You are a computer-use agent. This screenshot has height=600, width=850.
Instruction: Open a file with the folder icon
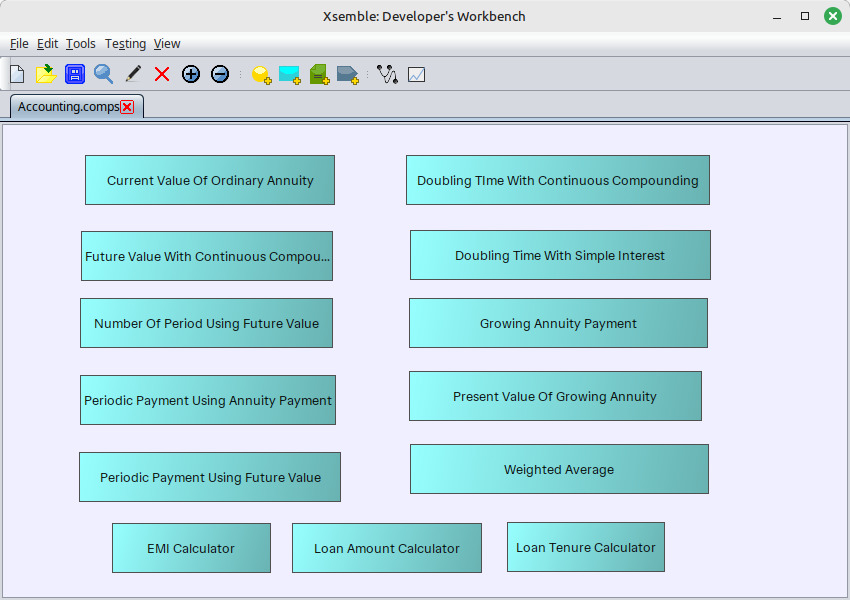click(46, 74)
